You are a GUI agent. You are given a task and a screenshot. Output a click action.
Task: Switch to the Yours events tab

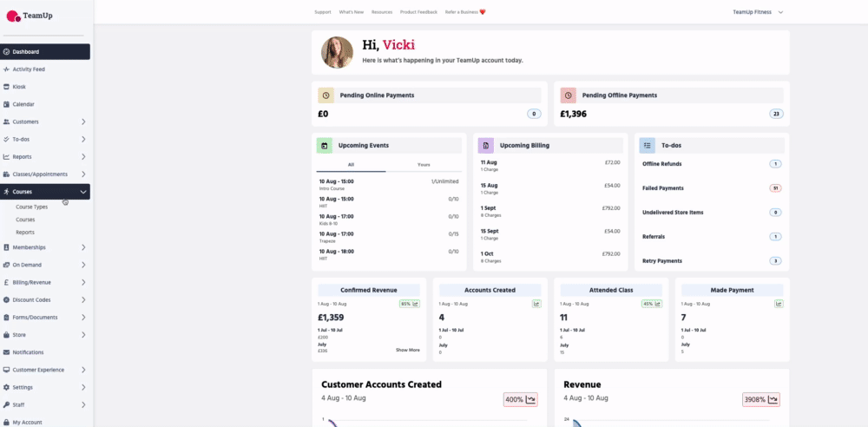pos(424,164)
